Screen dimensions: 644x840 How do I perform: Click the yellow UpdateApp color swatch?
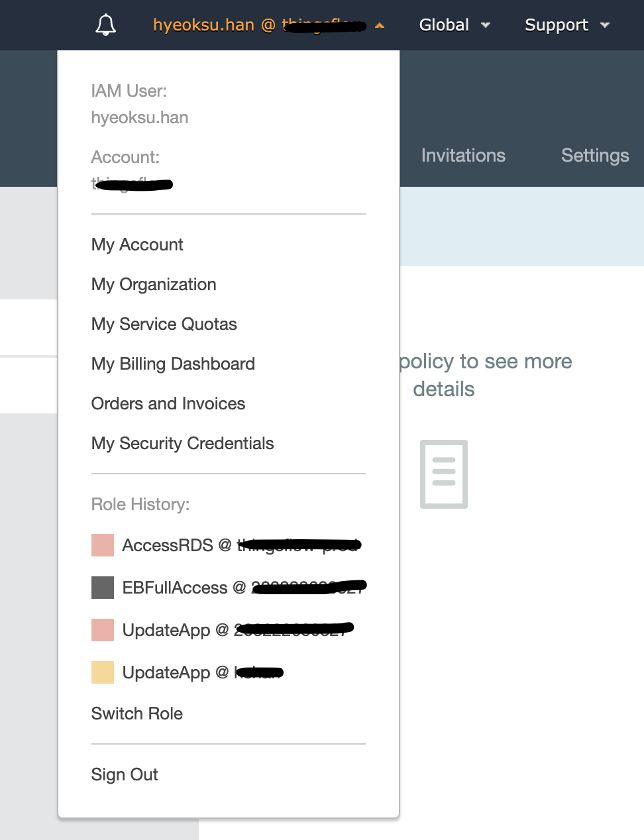point(102,672)
